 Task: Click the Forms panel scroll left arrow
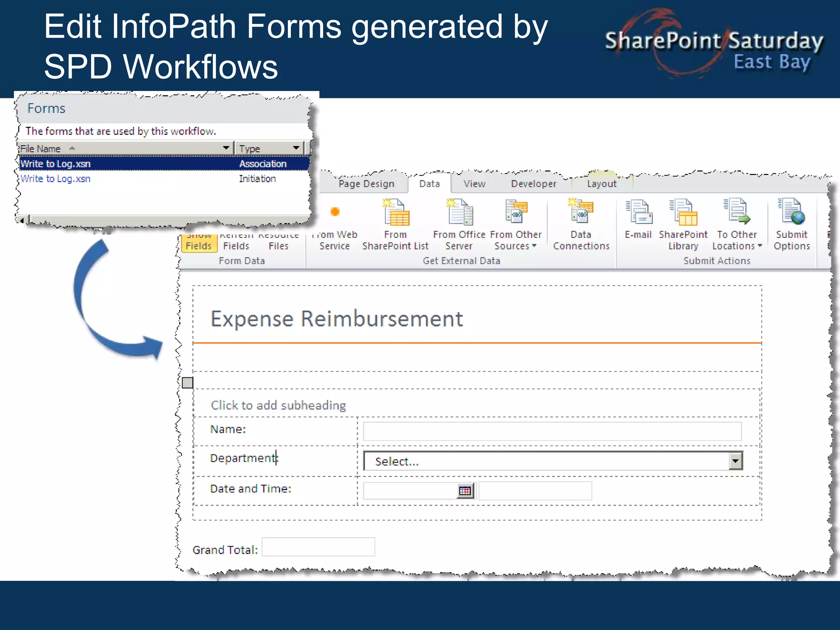22,220
